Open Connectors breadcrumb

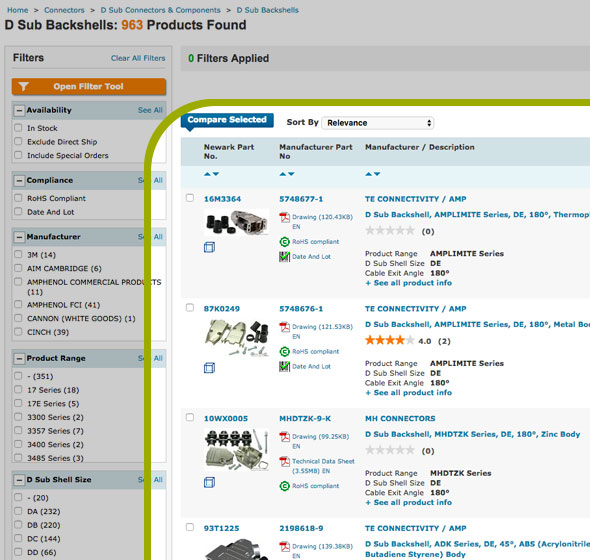pyautogui.click(x=64, y=10)
